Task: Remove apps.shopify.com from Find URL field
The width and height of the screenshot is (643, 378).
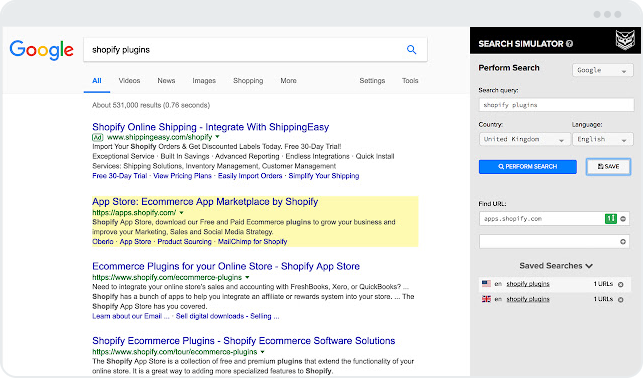Action: 623,219
